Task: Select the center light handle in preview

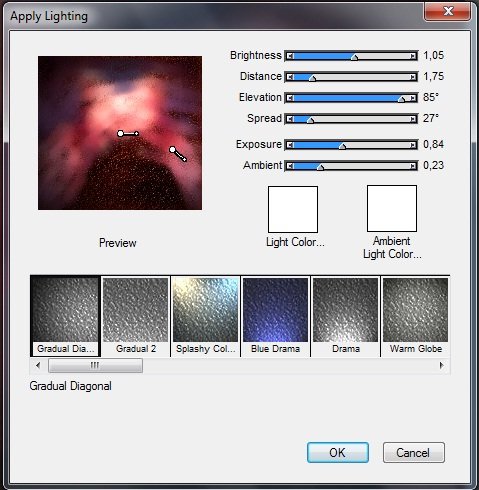Action: (121, 134)
